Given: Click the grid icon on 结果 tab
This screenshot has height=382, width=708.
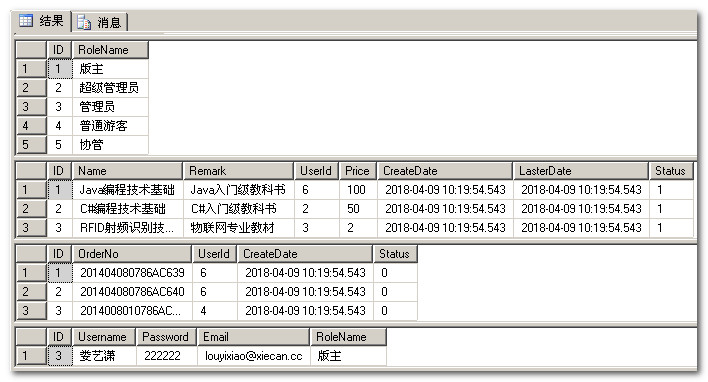Looking at the screenshot, I should [x=26, y=21].
